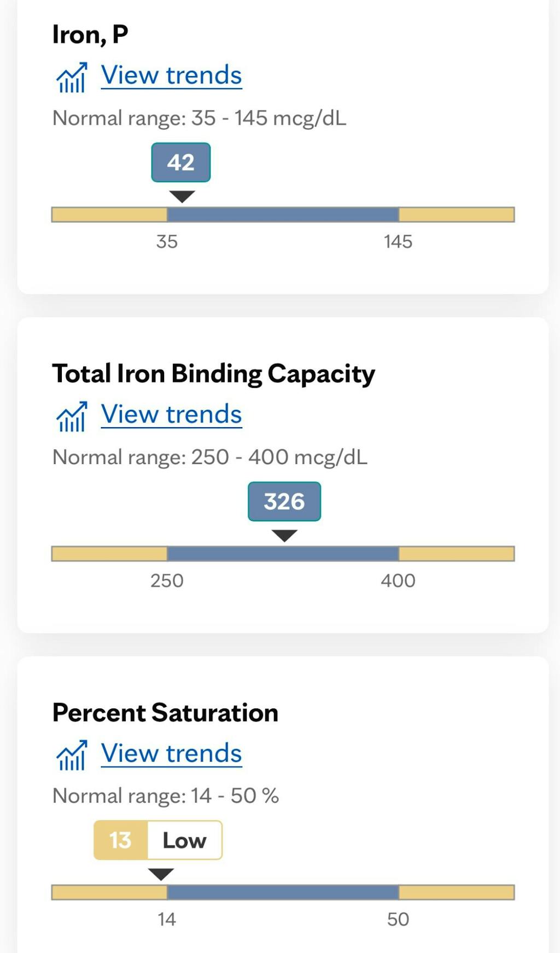Click the black marker arrow below 13 Low
Screen dimensions: 560x953
tap(161, 874)
